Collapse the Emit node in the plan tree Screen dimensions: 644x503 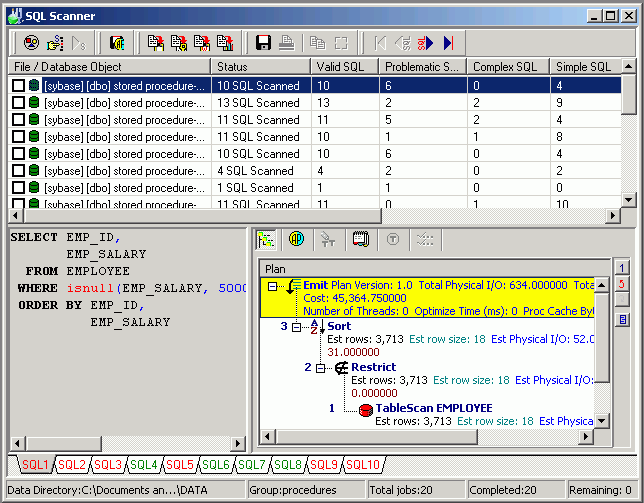click(x=273, y=286)
